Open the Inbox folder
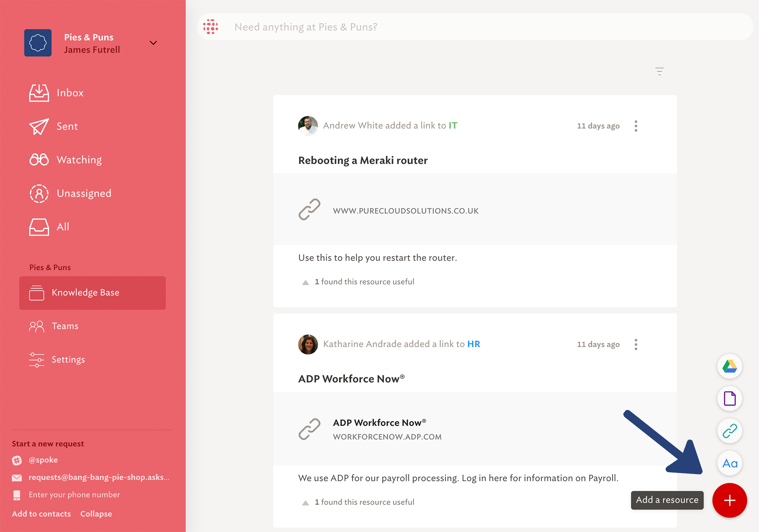Image resolution: width=759 pixels, height=532 pixels. pos(56,93)
